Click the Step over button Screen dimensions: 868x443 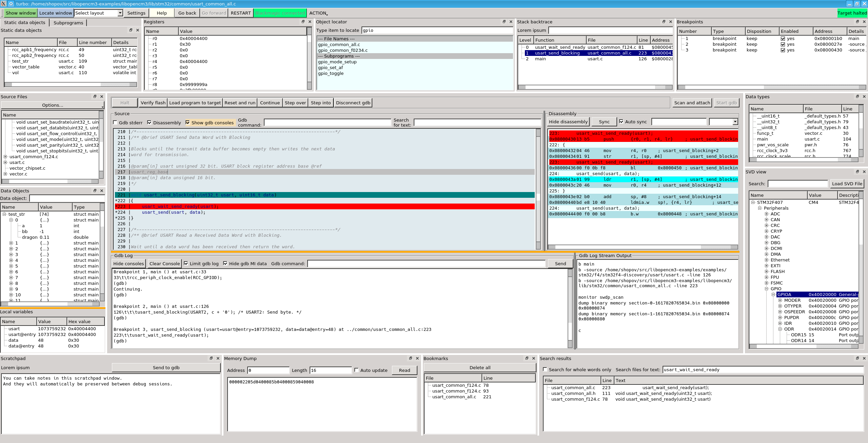[295, 103]
